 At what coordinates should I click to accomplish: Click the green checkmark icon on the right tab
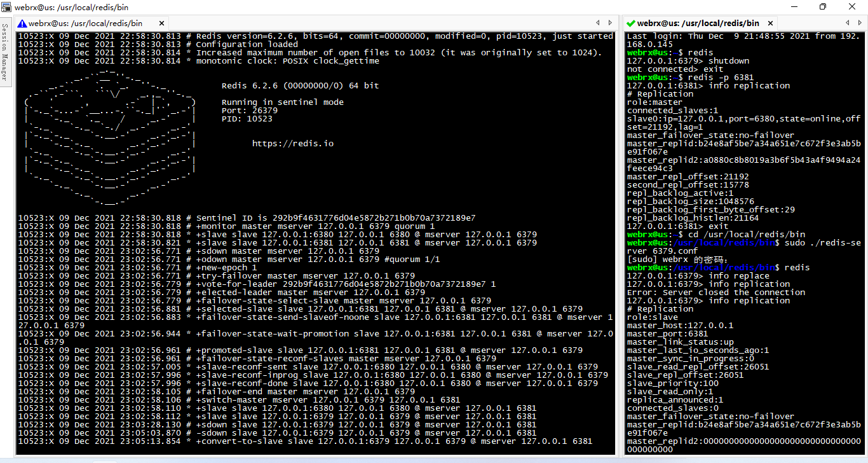[x=630, y=23]
